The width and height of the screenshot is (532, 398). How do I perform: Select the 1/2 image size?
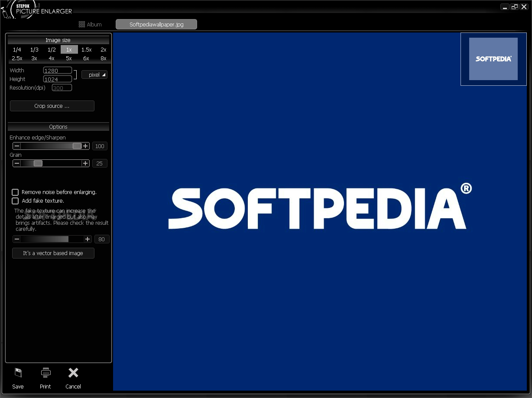click(52, 50)
